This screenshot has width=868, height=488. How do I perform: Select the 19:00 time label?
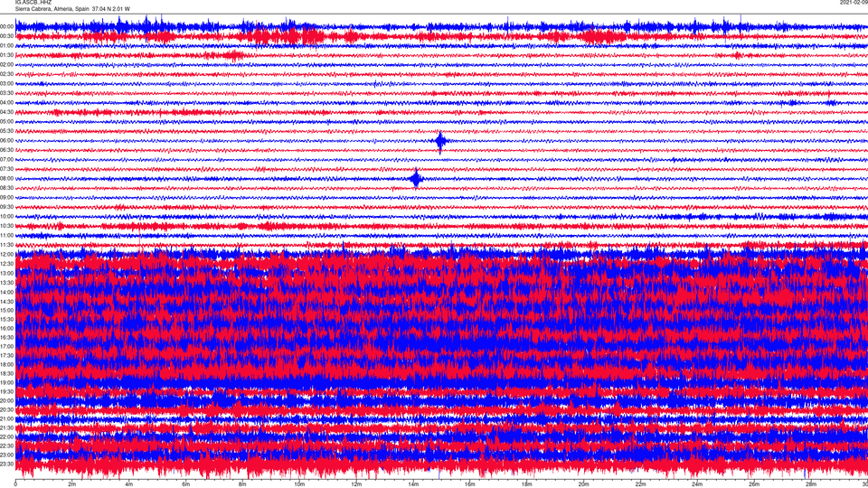tap(6, 382)
